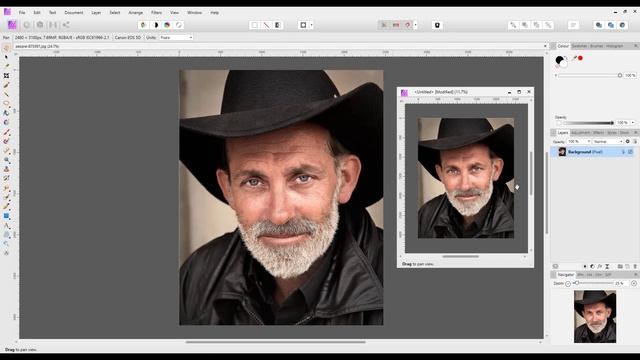Viewport: 640px width, 360px height.
Task: Pick the eyedropper in Colour panel
Action: click(x=574, y=58)
